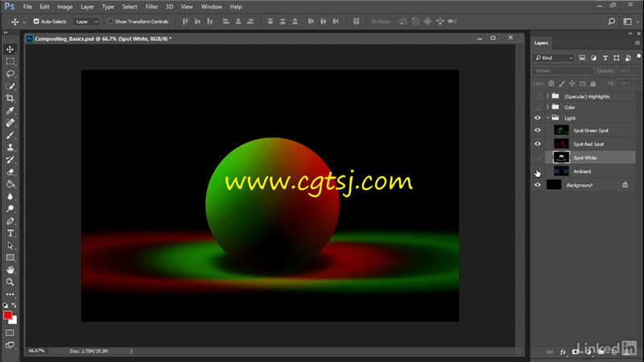The height and width of the screenshot is (362, 644).
Task: Select the Zoom tool
Action: (x=10, y=282)
